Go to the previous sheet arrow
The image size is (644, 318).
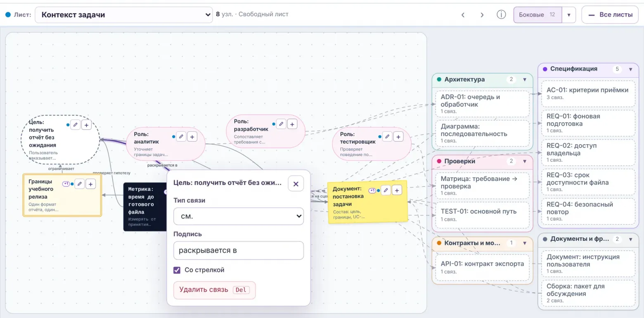(463, 15)
